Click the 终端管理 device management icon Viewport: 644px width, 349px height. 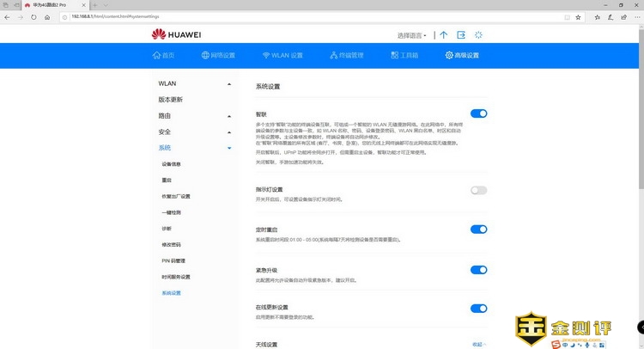[335, 56]
